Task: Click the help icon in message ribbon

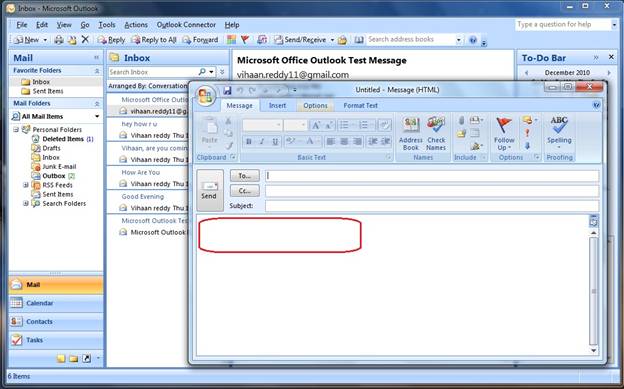Action: point(596,105)
